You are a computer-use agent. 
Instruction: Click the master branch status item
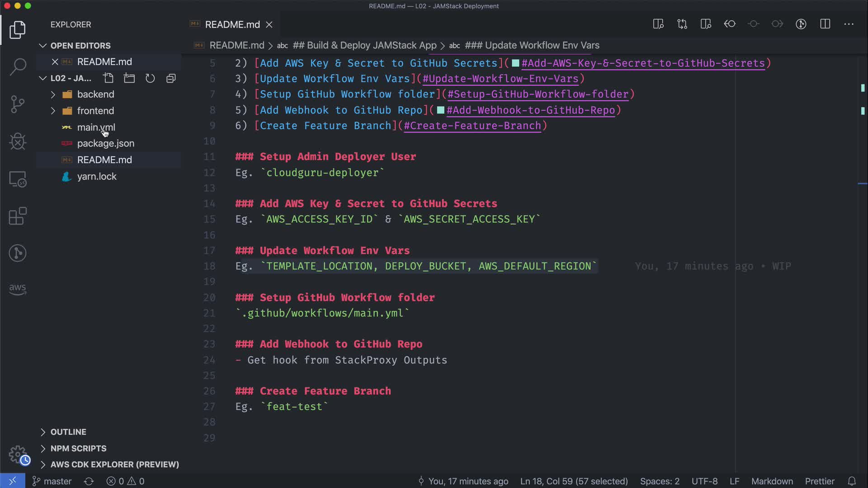pyautogui.click(x=52, y=481)
